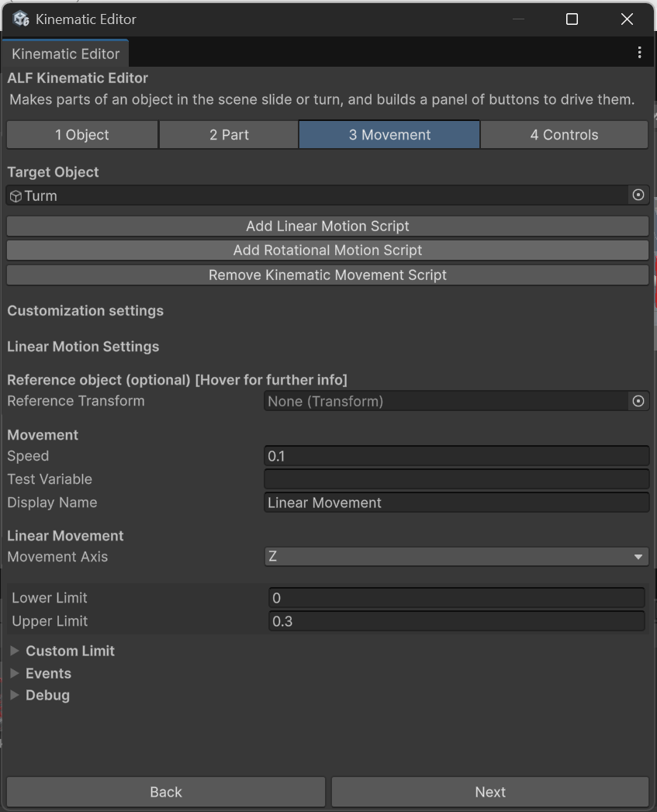Open the Movement Axis dropdown
Viewport: 657px width, 812px height.
pyautogui.click(x=456, y=557)
